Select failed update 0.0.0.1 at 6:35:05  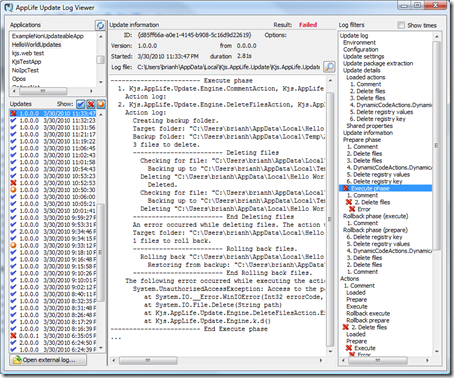(x=53, y=335)
